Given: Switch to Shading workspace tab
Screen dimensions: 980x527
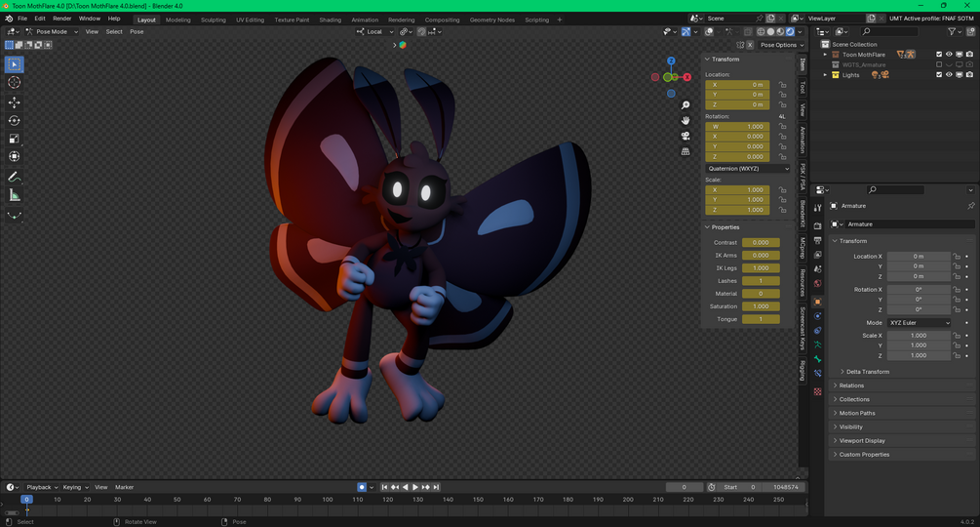Looking at the screenshot, I should coord(330,20).
